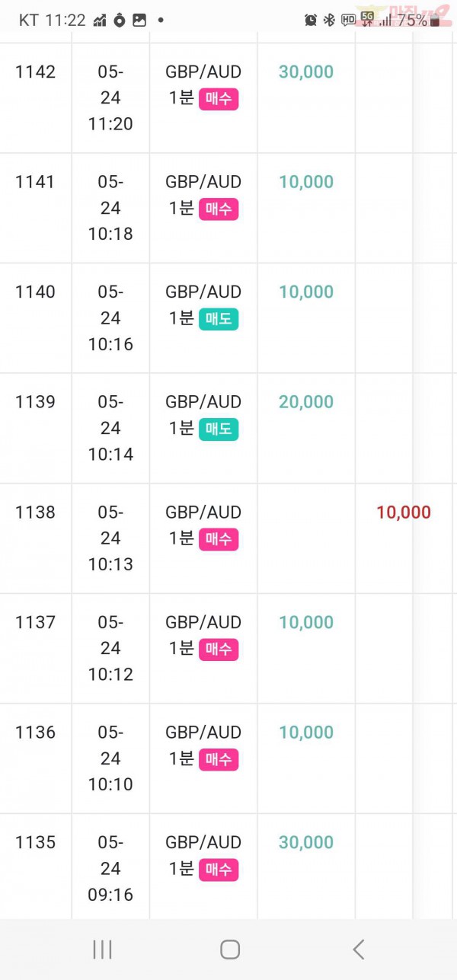Image resolution: width=457 pixels, height=980 pixels.
Task: Open trade number 1141 row
Action: [228, 208]
